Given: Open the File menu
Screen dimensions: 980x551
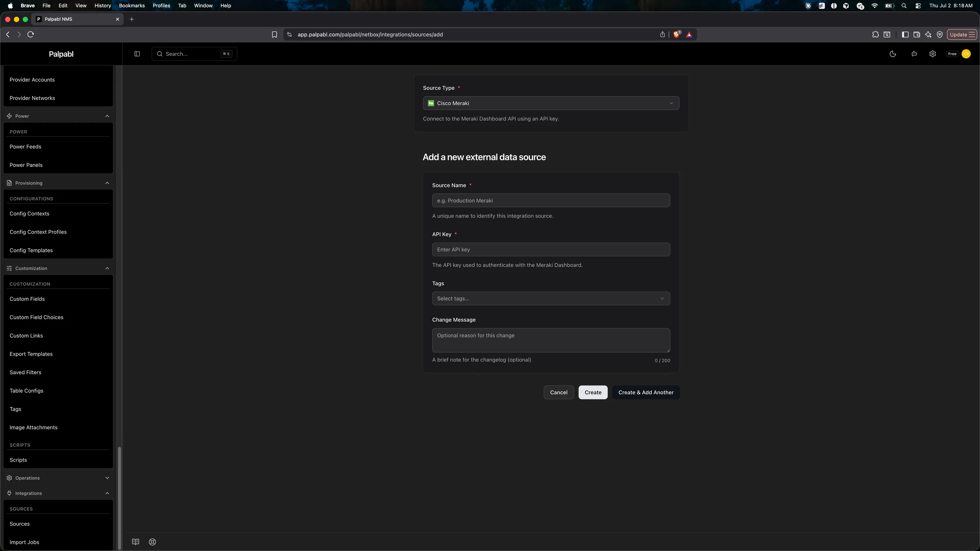Looking at the screenshot, I should tap(46, 6).
